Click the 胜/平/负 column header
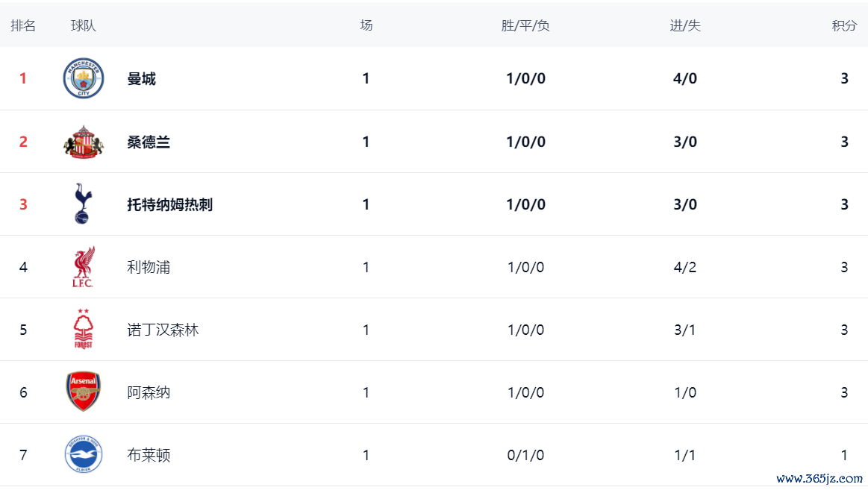Screen dimensions: 868x490 click(525, 25)
